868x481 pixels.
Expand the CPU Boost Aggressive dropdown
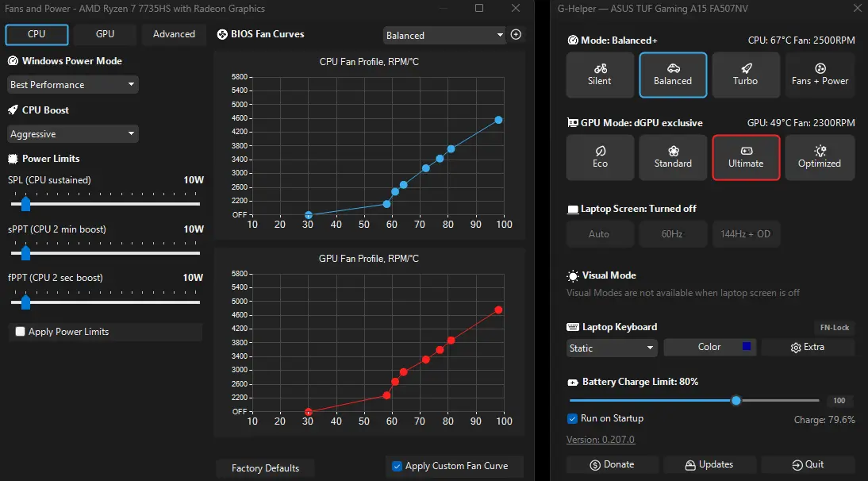[72, 134]
